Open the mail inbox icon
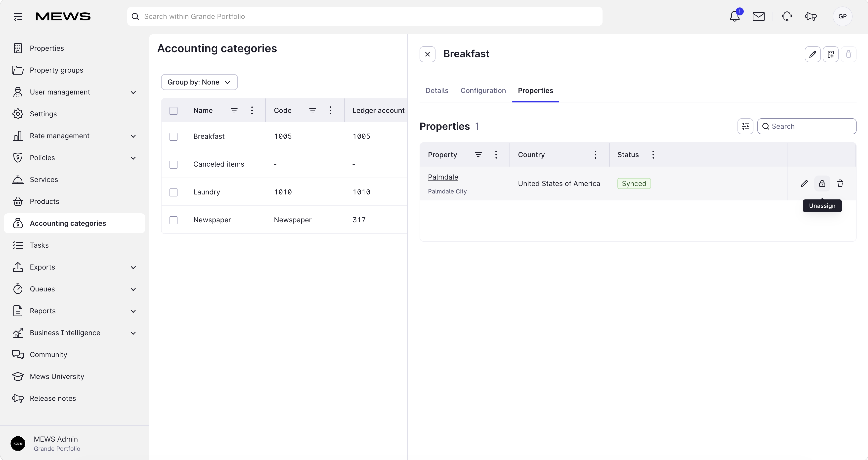This screenshot has width=868, height=460. tap(758, 16)
